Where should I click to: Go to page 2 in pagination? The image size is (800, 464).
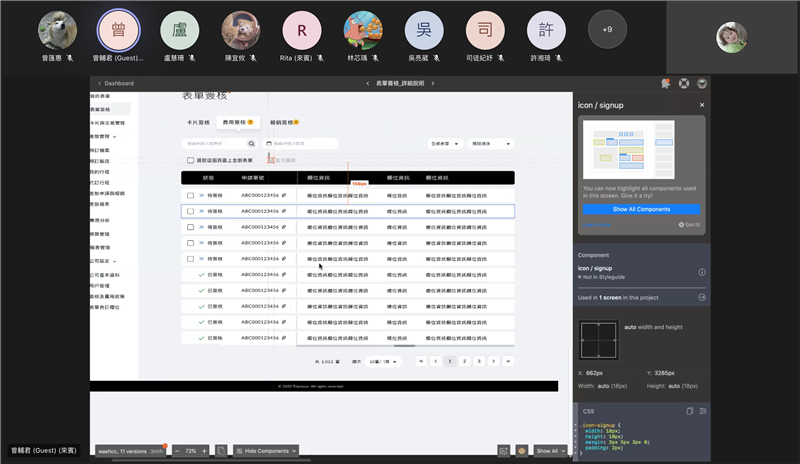(x=465, y=361)
